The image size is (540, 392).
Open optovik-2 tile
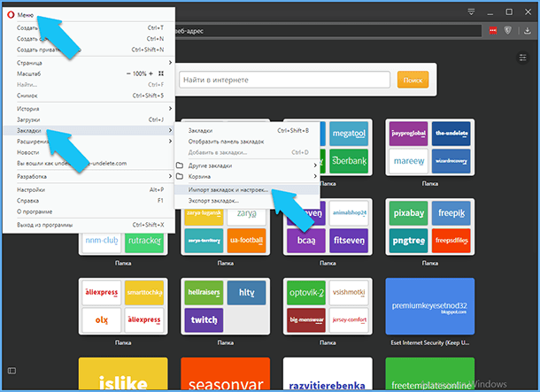pos(306,293)
